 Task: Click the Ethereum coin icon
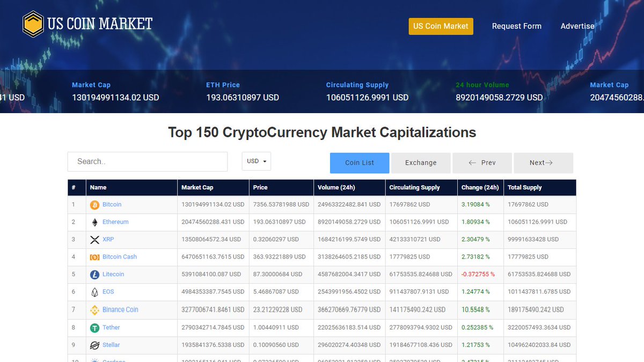94,222
